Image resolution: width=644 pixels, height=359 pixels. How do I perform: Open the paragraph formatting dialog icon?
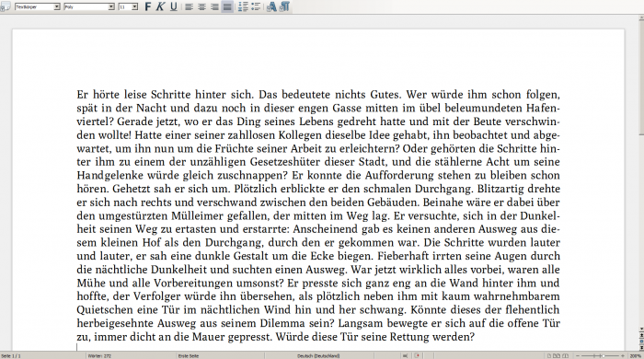tap(284, 6)
